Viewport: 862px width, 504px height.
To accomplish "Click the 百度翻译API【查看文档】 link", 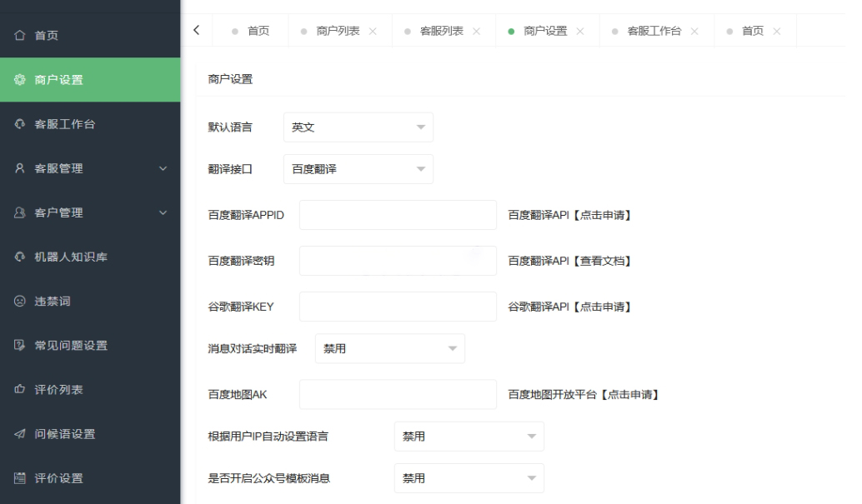I will pos(569,261).
